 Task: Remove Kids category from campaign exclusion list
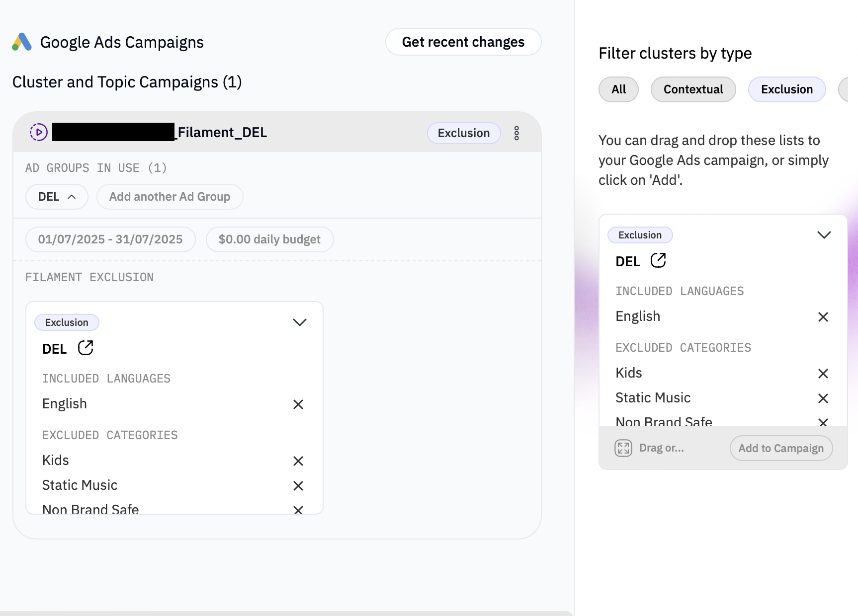click(x=298, y=461)
